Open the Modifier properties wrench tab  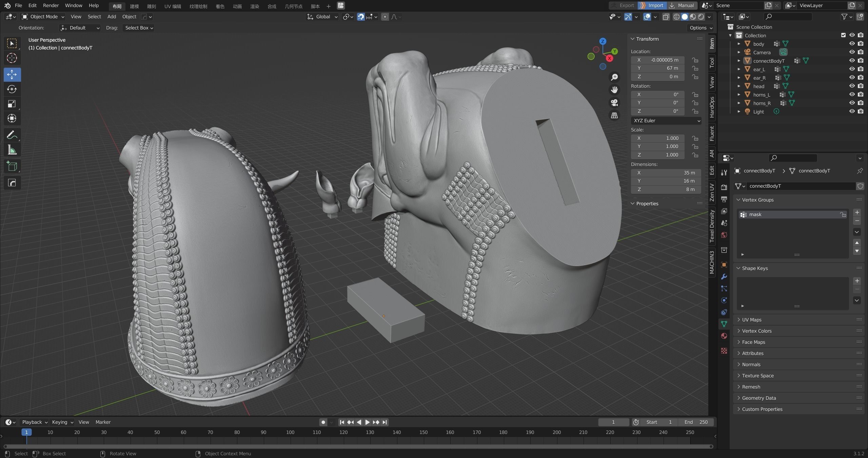coord(724,277)
